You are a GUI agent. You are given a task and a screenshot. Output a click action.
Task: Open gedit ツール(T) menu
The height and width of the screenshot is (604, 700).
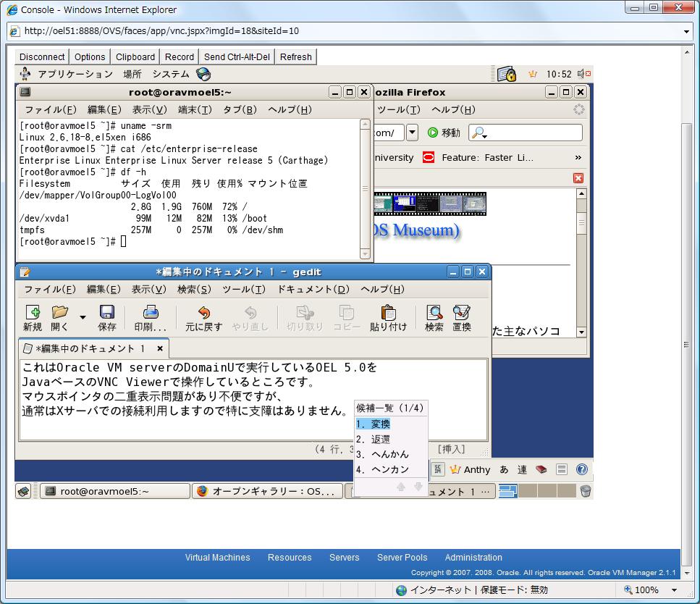coord(244,289)
